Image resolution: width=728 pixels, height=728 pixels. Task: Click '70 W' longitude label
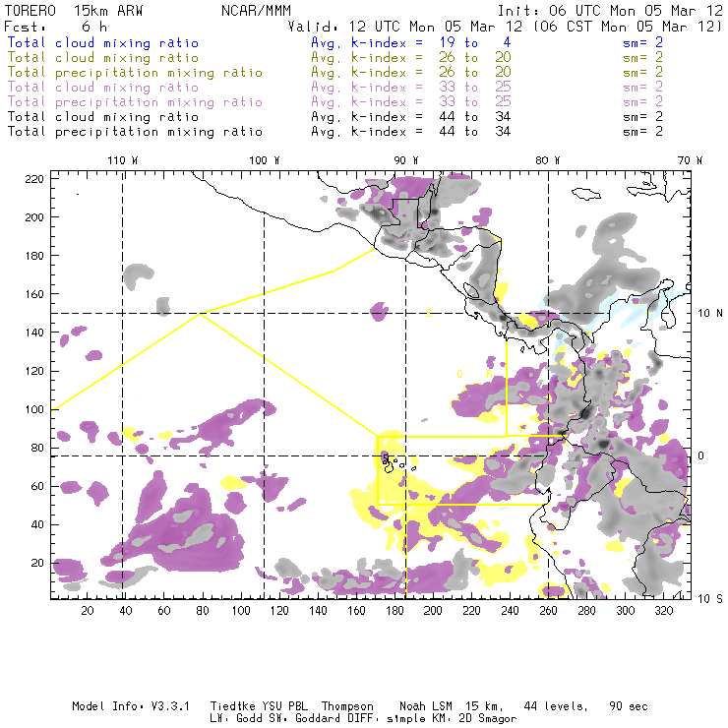(x=690, y=160)
